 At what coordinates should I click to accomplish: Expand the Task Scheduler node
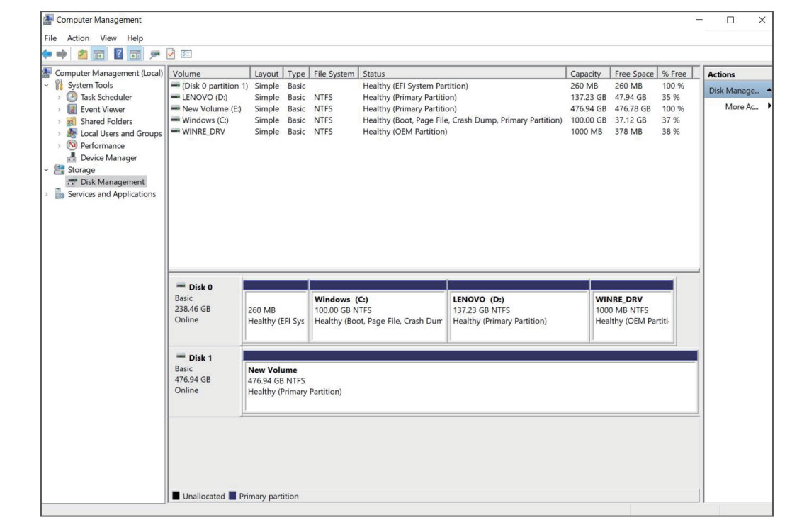(x=60, y=97)
